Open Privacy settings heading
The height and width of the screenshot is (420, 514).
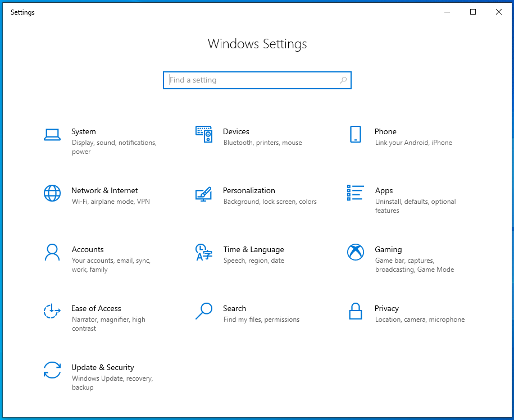click(x=386, y=309)
